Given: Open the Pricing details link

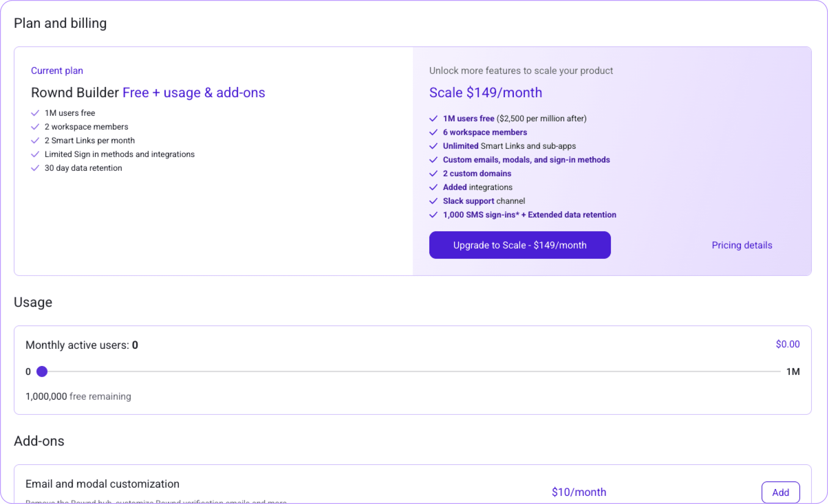Looking at the screenshot, I should coord(742,245).
